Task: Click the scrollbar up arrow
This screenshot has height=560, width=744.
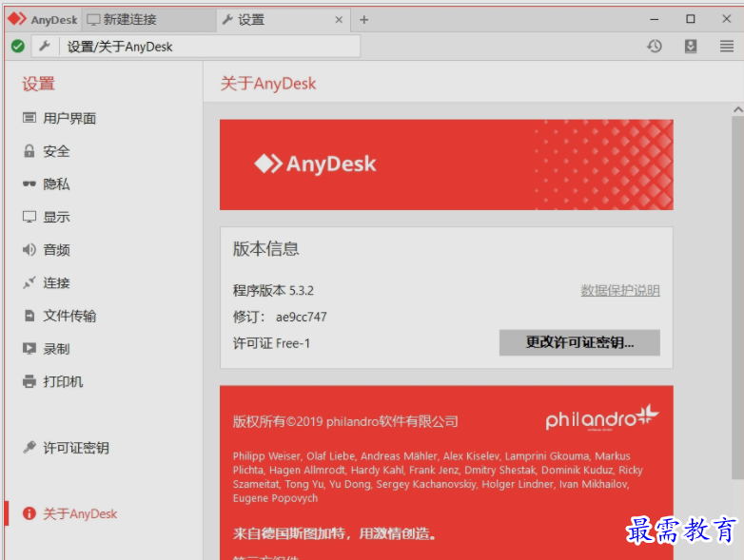Action: tap(738, 109)
